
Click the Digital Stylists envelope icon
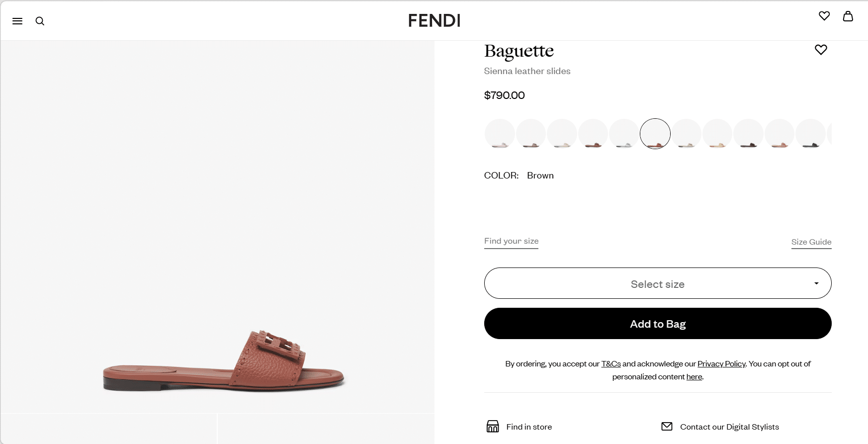[667, 427]
